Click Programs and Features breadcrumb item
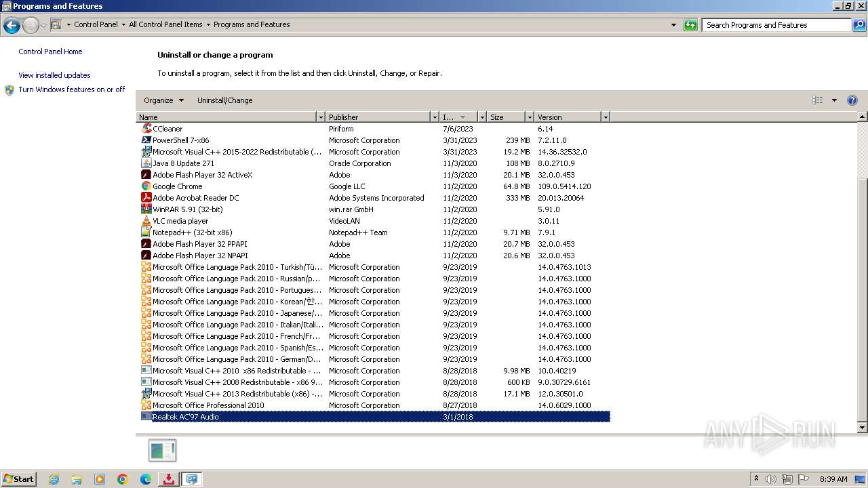This screenshot has height=488, width=868. pos(252,24)
